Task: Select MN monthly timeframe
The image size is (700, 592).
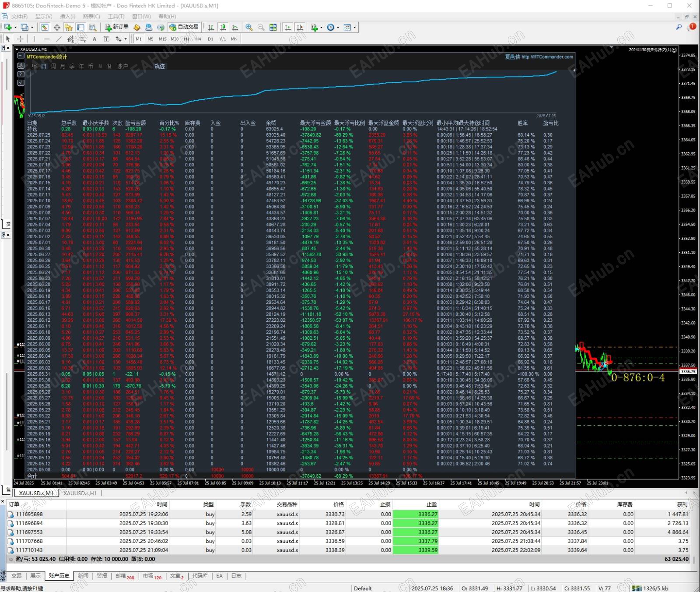Action: pyautogui.click(x=234, y=39)
